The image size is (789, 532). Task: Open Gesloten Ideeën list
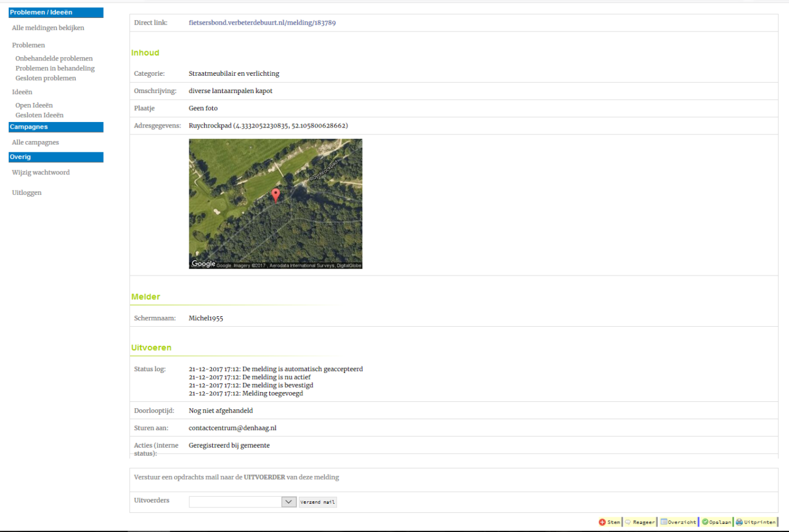(x=39, y=115)
